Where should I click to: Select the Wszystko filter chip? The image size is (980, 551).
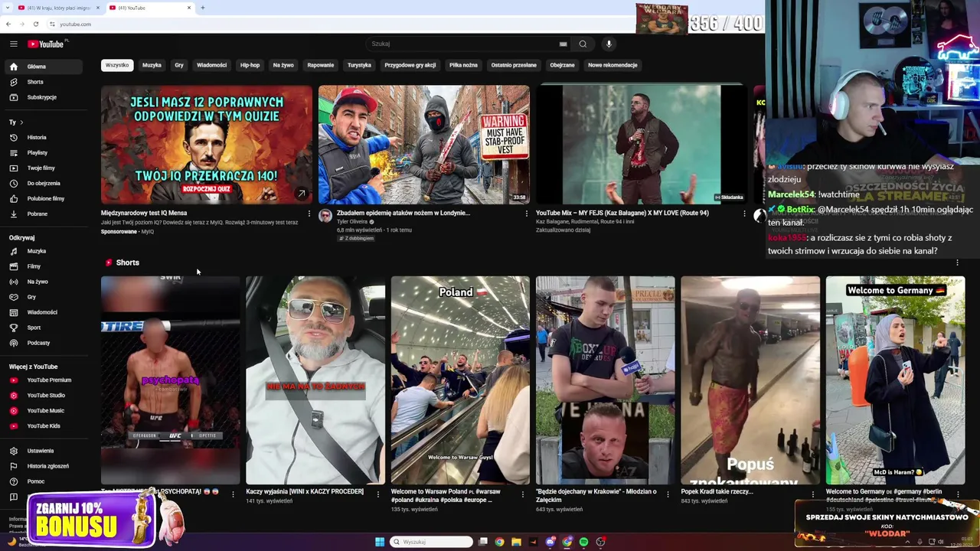pyautogui.click(x=117, y=65)
